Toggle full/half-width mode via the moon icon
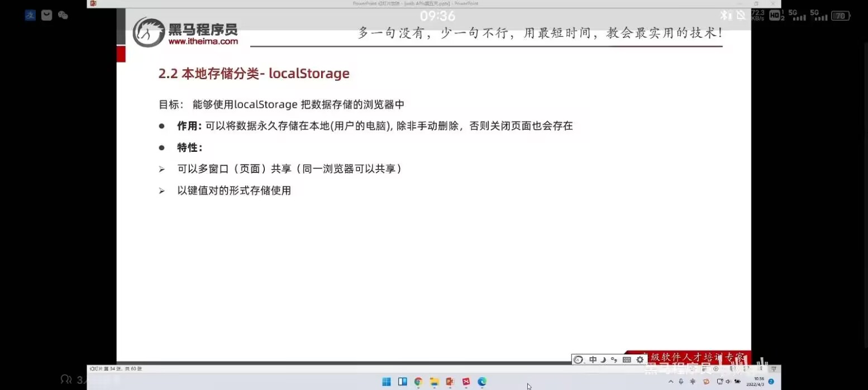 603,359
